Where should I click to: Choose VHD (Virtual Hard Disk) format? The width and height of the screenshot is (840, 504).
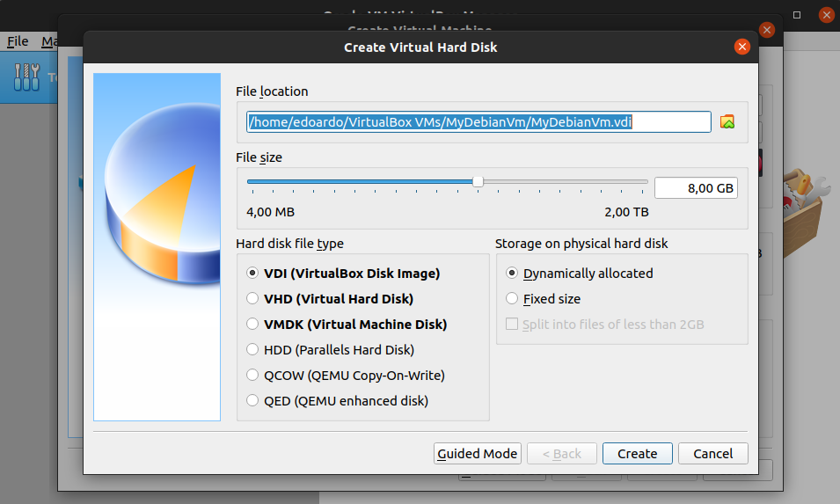tap(330, 299)
